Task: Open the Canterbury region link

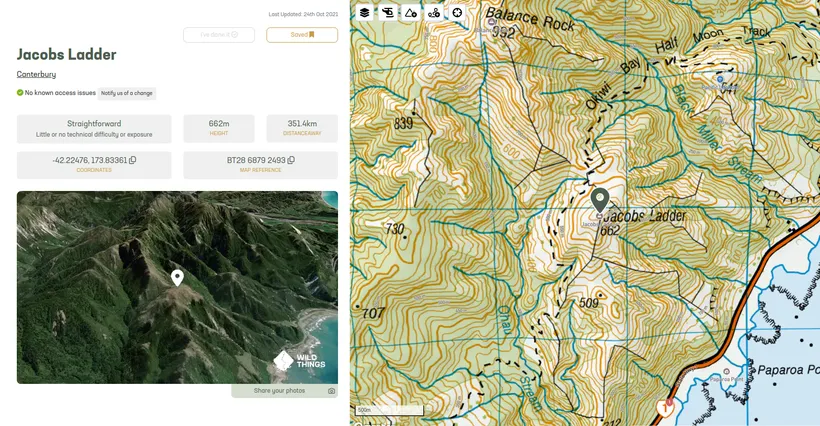Action: 36,74
